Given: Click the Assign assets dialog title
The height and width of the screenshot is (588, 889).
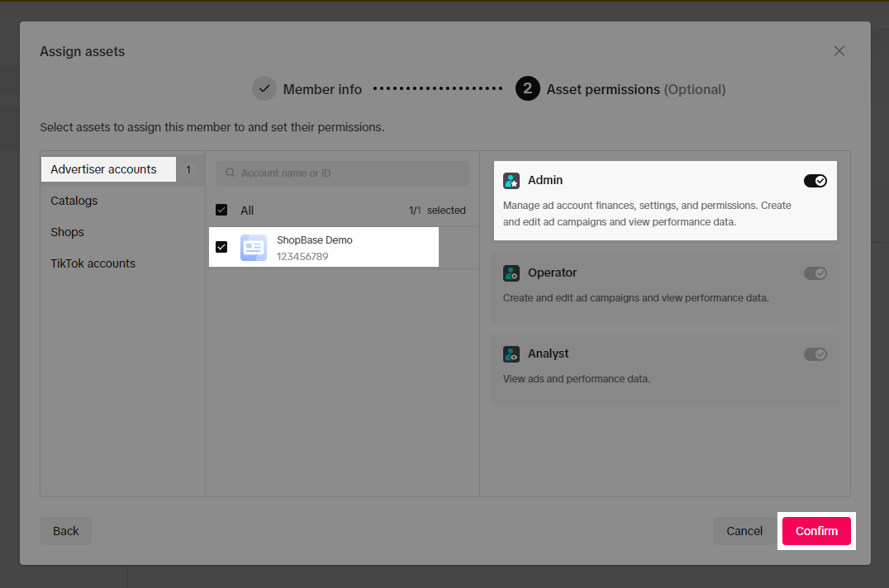Looking at the screenshot, I should tap(83, 51).
